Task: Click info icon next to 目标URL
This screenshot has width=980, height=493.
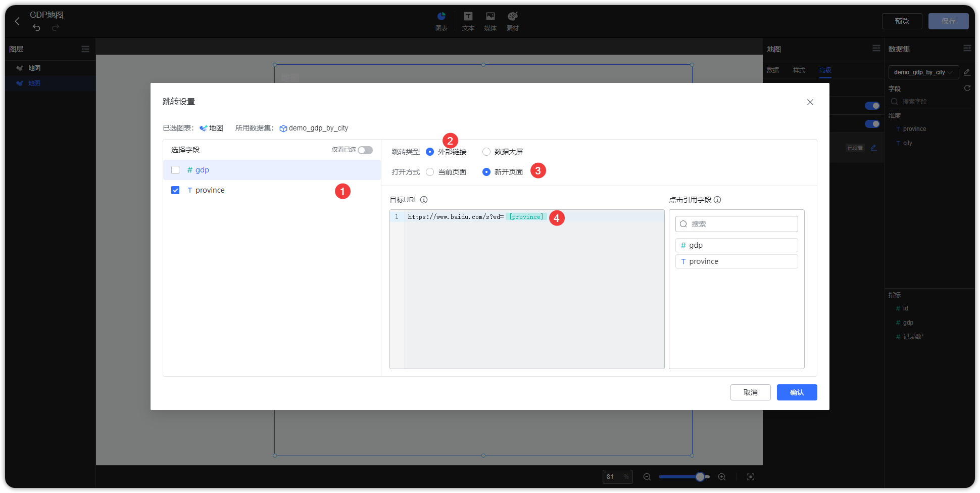Action: click(x=424, y=200)
